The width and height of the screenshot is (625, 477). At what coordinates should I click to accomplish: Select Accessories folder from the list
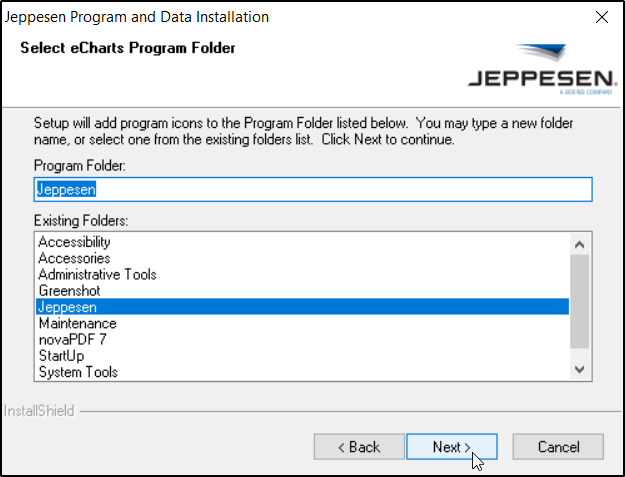(x=74, y=258)
